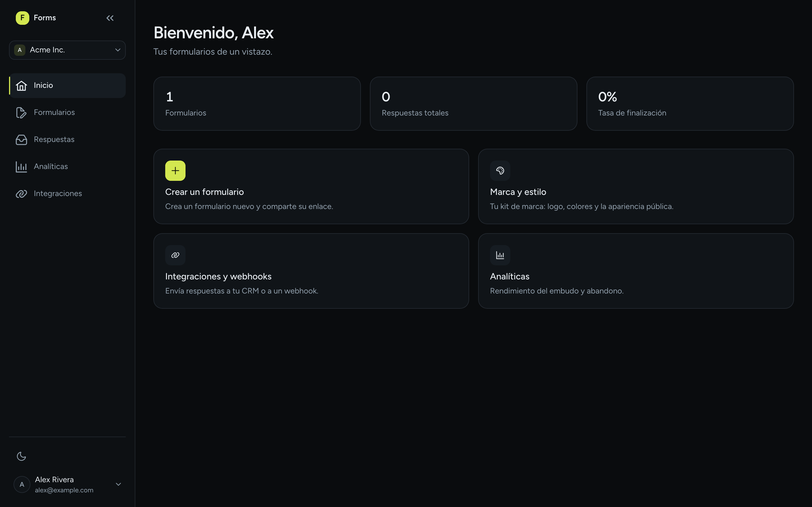
Task: Click the home icon next to Inicio
Action: (x=21, y=86)
